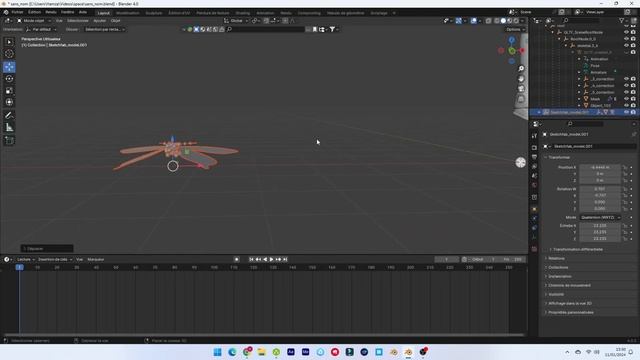Click the Blender logo menu icon
640x360 pixels.
[x=6, y=12]
